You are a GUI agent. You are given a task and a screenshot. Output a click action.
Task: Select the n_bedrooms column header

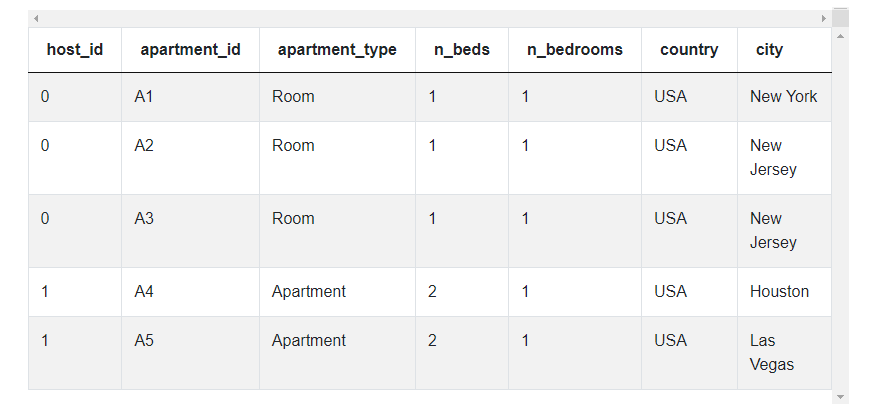click(x=574, y=50)
